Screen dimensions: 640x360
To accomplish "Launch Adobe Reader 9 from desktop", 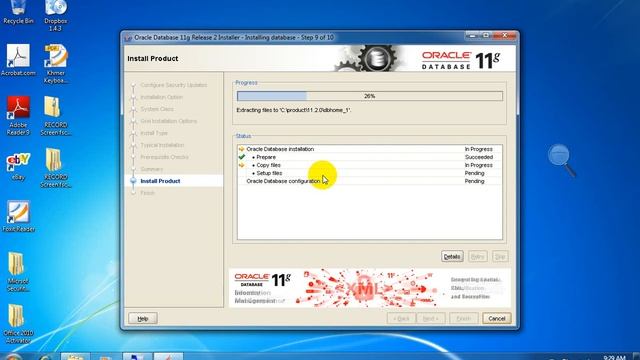I will pos(18,116).
